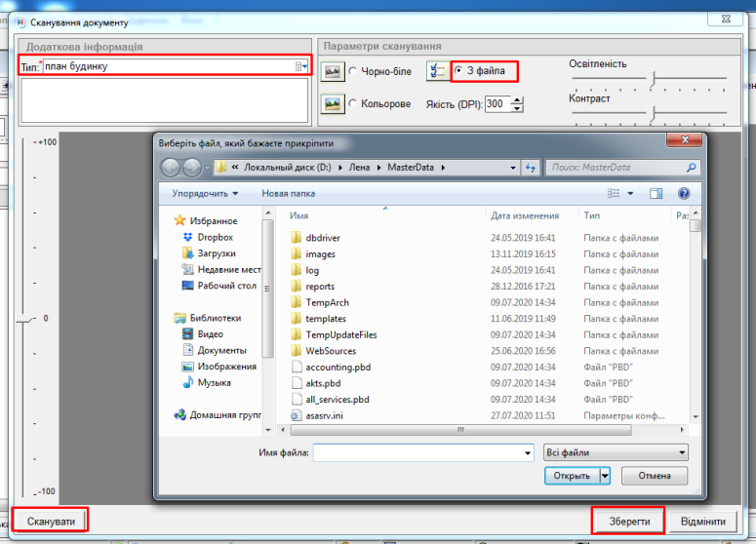Select the З файла radio button
This screenshot has width=756, height=544.
coord(458,71)
